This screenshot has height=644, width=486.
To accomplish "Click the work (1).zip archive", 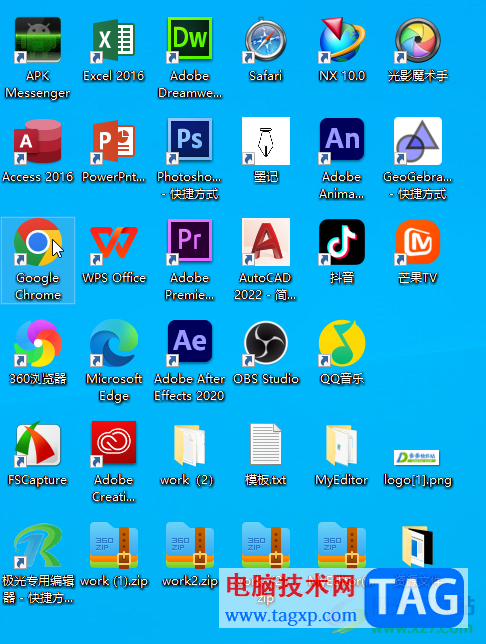I will (113, 545).
